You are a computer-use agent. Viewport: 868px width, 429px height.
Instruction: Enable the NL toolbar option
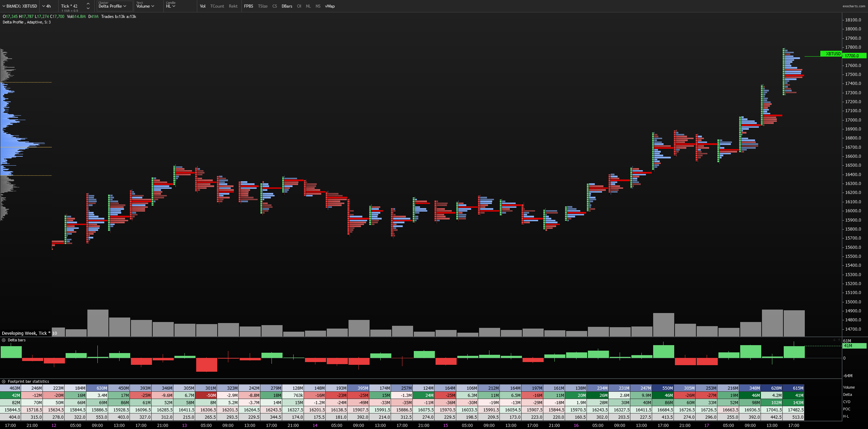pyautogui.click(x=308, y=6)
